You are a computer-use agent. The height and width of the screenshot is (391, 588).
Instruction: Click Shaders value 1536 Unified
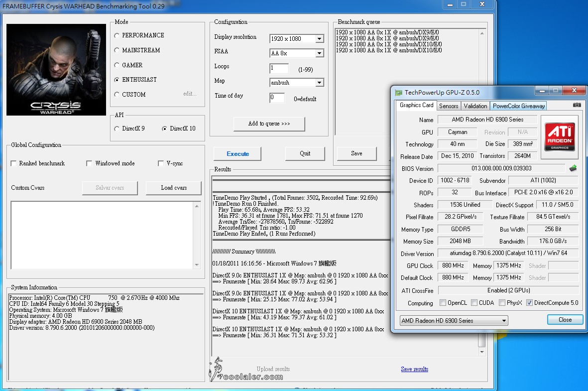point(465,205)
